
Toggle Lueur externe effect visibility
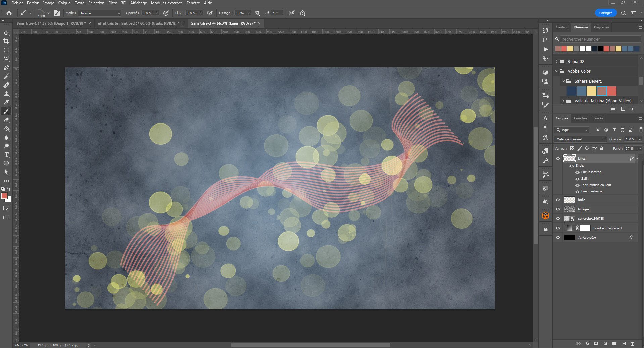tap(577, 192)
